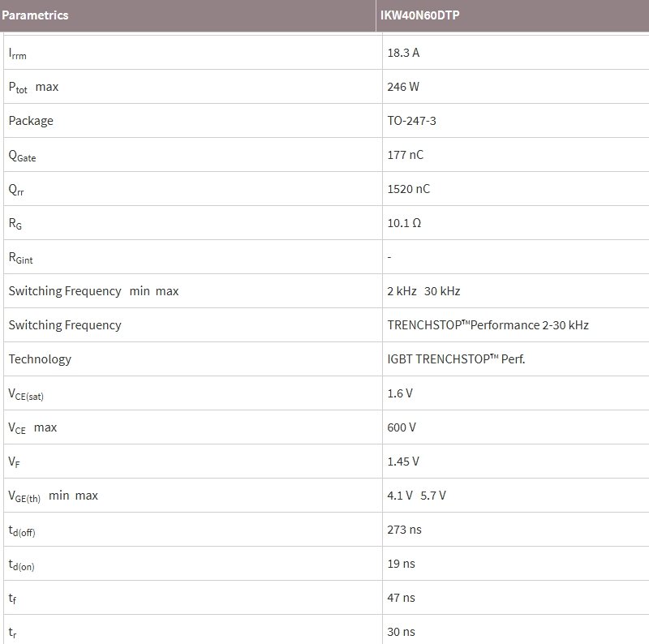Click the 10.1 Ω resistance value
Image resolution: width=649 pixels, height=644 pixels.
coord(404,223)
